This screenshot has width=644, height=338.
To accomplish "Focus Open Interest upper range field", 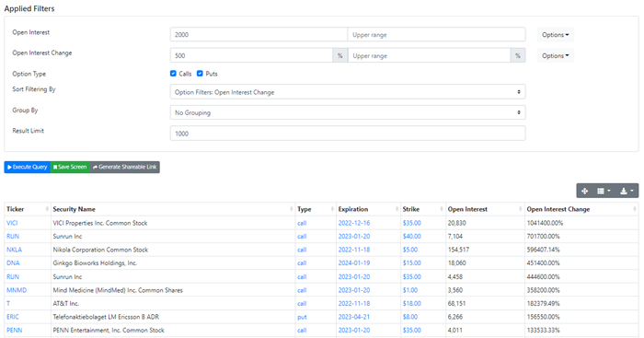I will coord(436,35).
